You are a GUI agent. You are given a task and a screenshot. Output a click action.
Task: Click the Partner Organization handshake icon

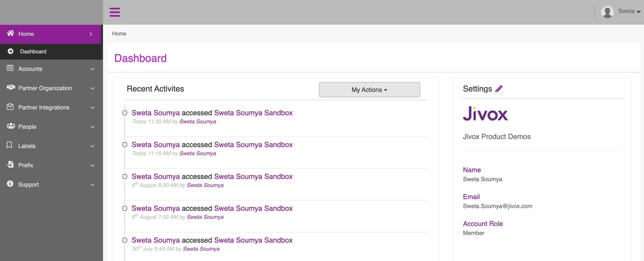pyautogui.click(x=11, y=87)
